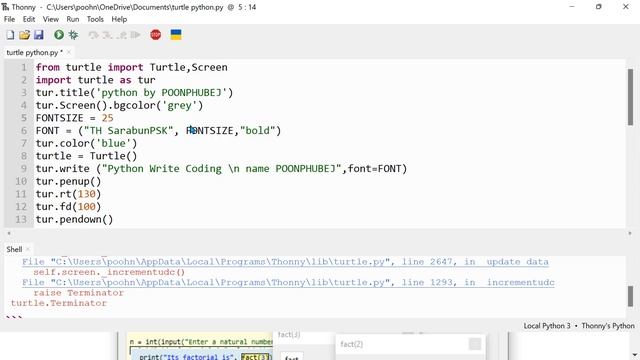This screenshot has height=360, width=640.
Task: Open the Tools menu
Action: tap(95, 19)
